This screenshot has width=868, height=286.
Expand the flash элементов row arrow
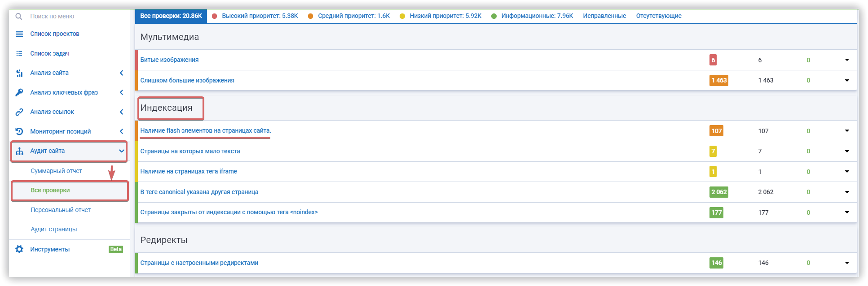(x=847, y=131)
